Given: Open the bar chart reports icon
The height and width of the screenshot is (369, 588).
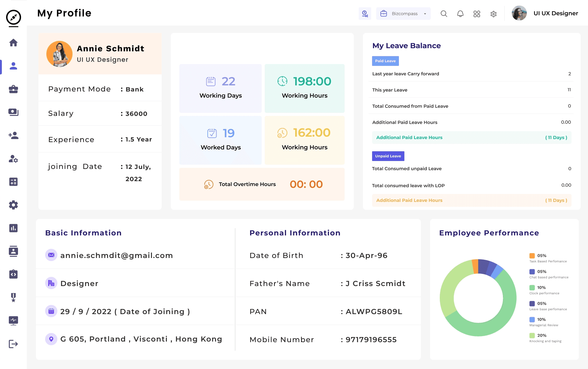Looking at the screenshot, I should (13, 228).
